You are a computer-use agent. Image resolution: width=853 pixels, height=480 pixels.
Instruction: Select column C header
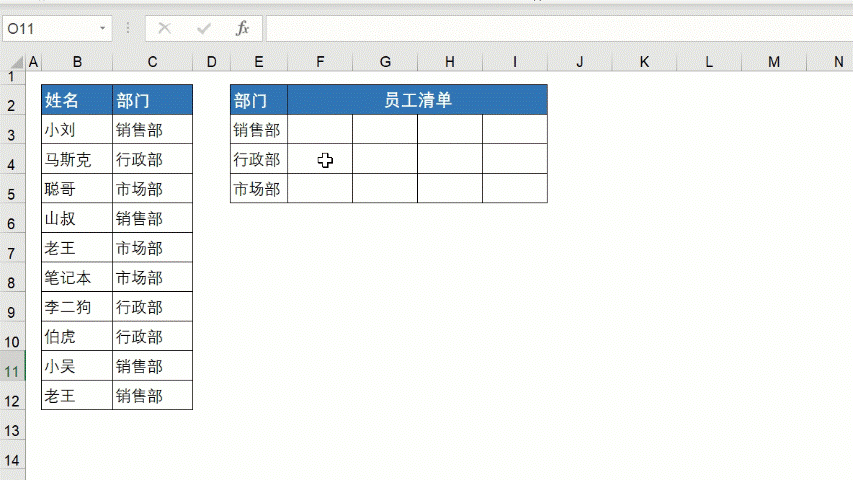(152, 62)
